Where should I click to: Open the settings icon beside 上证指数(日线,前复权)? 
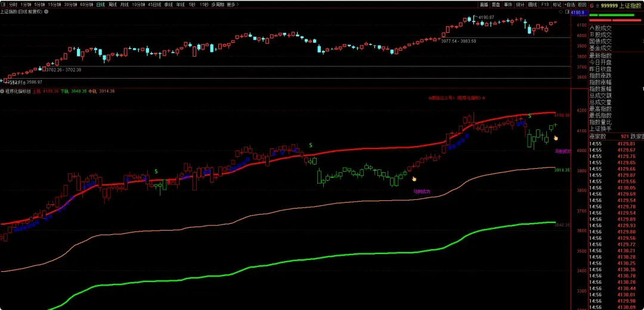pyautogui.click(x=46, y=11)
